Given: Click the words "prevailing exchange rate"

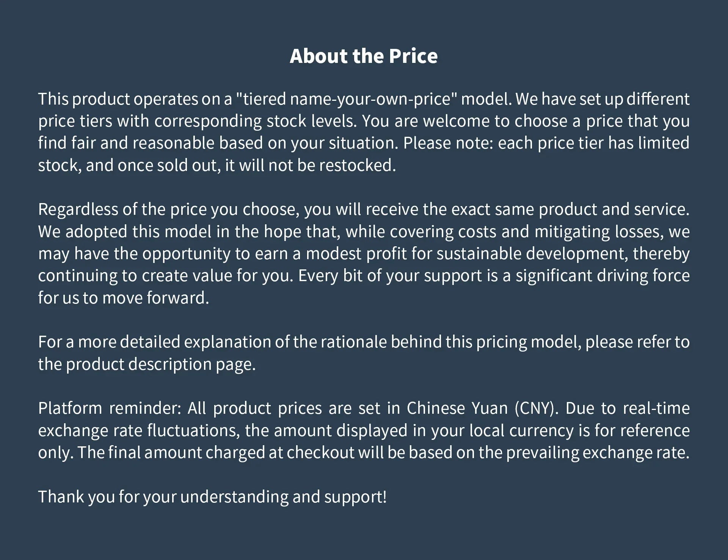Looking at the screenshot, I should tap(597, 453).
